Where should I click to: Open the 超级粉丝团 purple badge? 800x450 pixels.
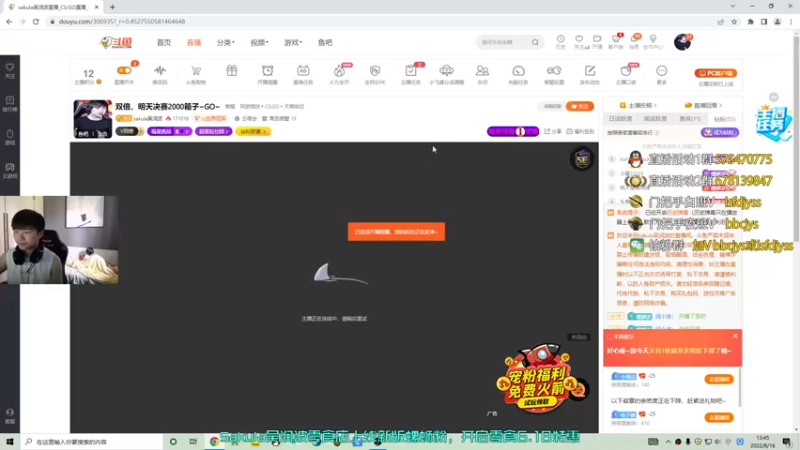(213, 131)
